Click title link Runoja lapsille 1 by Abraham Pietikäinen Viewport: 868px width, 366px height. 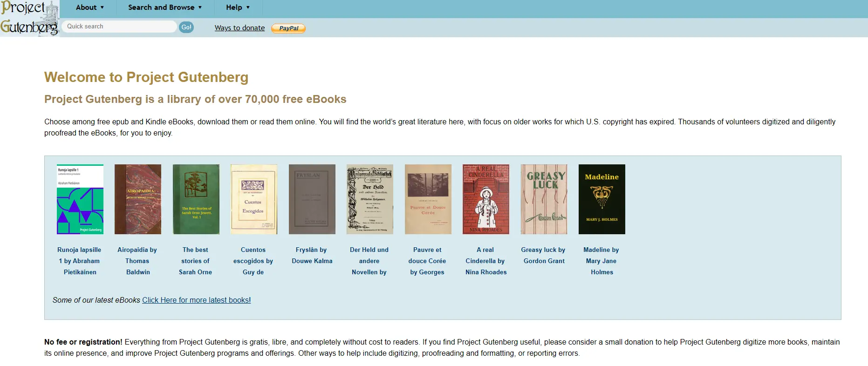(x=80, y=261)
